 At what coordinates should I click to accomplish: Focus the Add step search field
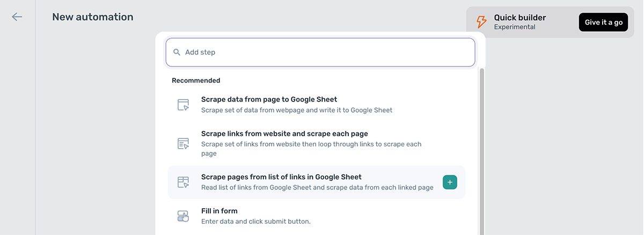coord(320,52)
